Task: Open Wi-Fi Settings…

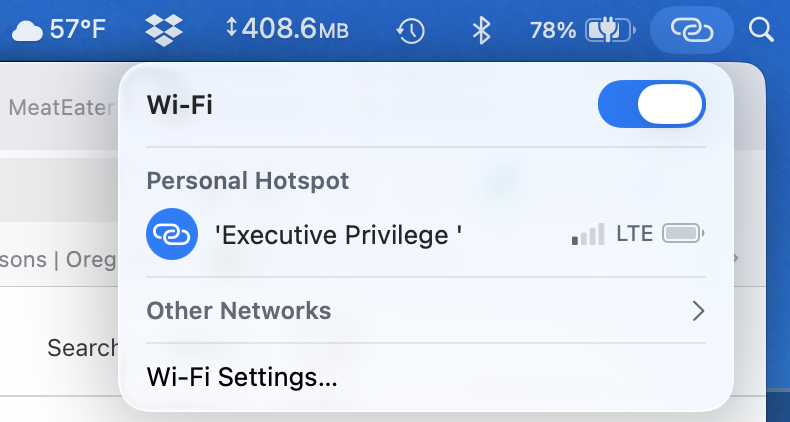Action: pos(242,378)
